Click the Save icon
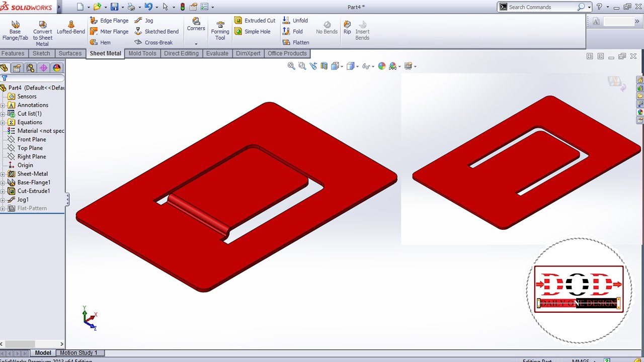Image resolution: width=644 pixels, height=362 pixels. click(x=114, y=7)
